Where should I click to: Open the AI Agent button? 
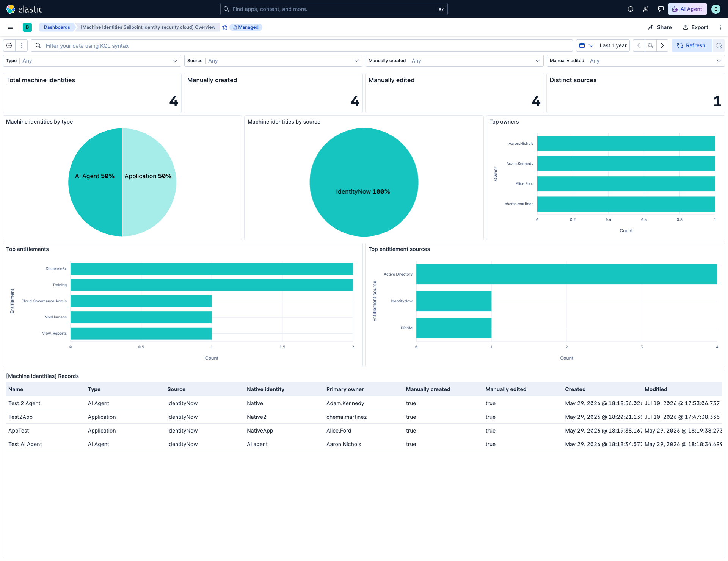pyautogui.click(x=687, y=9)
